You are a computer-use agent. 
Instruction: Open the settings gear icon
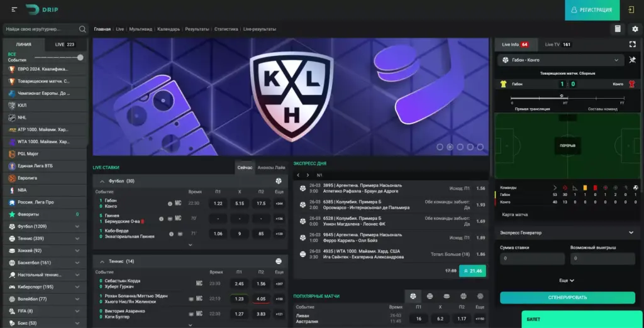pos(635,29)
